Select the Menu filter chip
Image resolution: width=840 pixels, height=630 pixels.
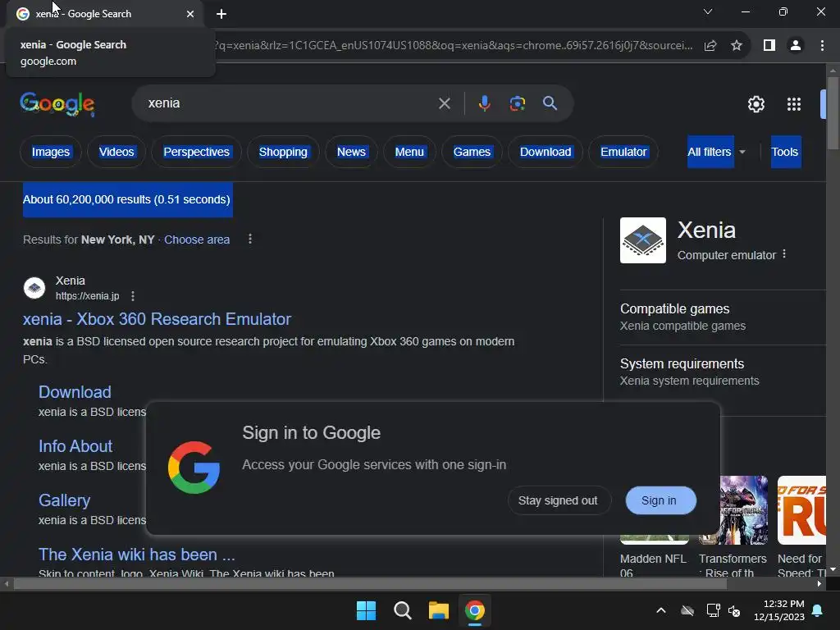click(409, 152)
